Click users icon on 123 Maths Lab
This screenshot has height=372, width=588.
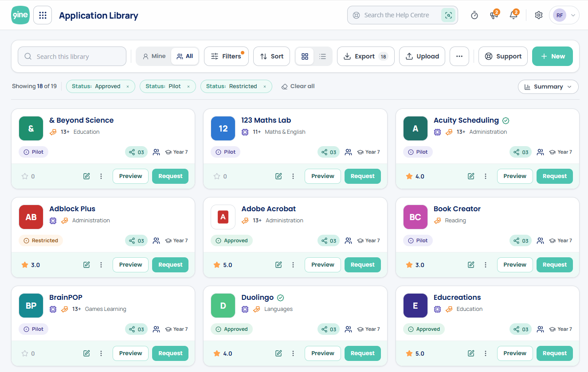pos(348,152)
